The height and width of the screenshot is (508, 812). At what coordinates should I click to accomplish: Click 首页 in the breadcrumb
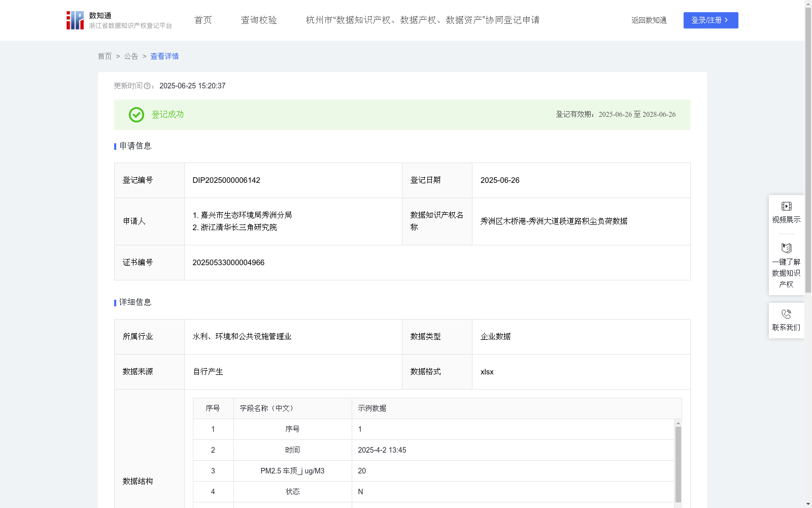105,56
